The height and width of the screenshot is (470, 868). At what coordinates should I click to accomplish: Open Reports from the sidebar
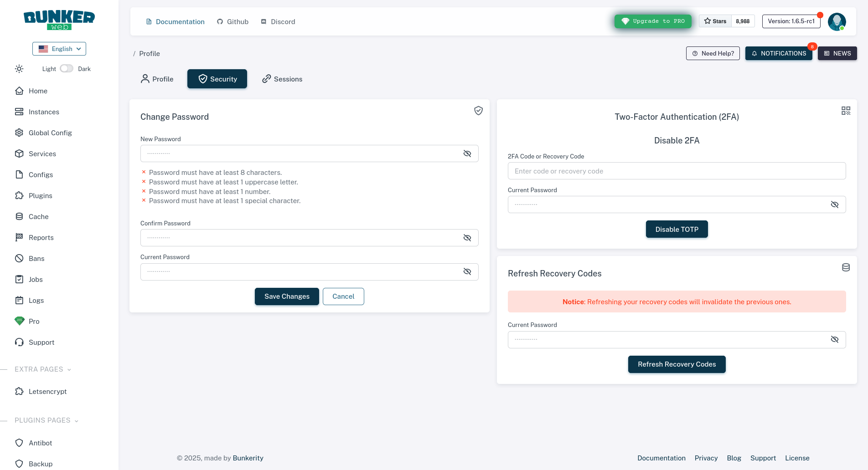41,238
